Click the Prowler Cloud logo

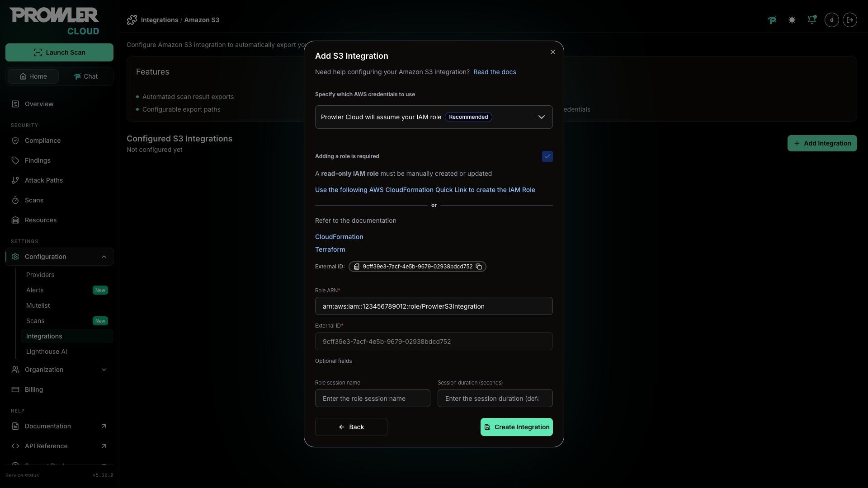coord(54,21)
